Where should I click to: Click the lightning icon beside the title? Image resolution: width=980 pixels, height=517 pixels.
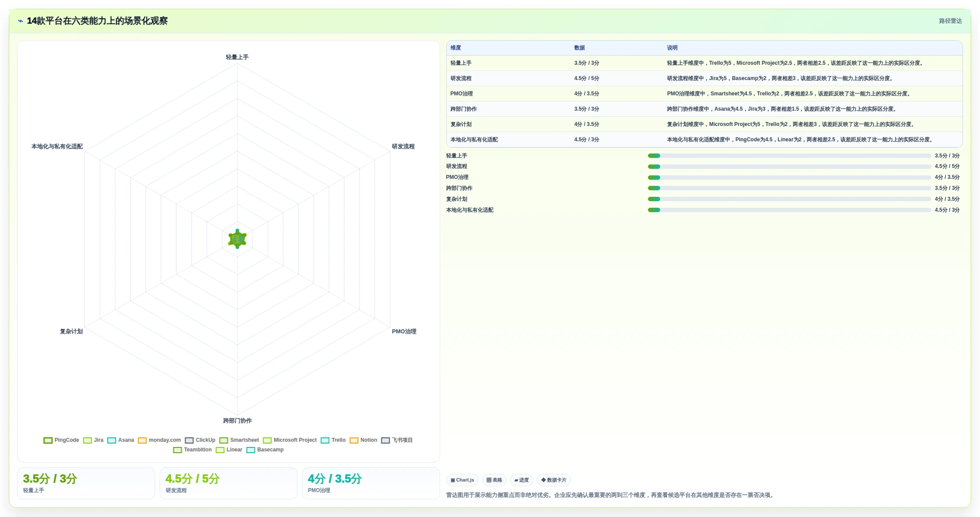[21, 21]
